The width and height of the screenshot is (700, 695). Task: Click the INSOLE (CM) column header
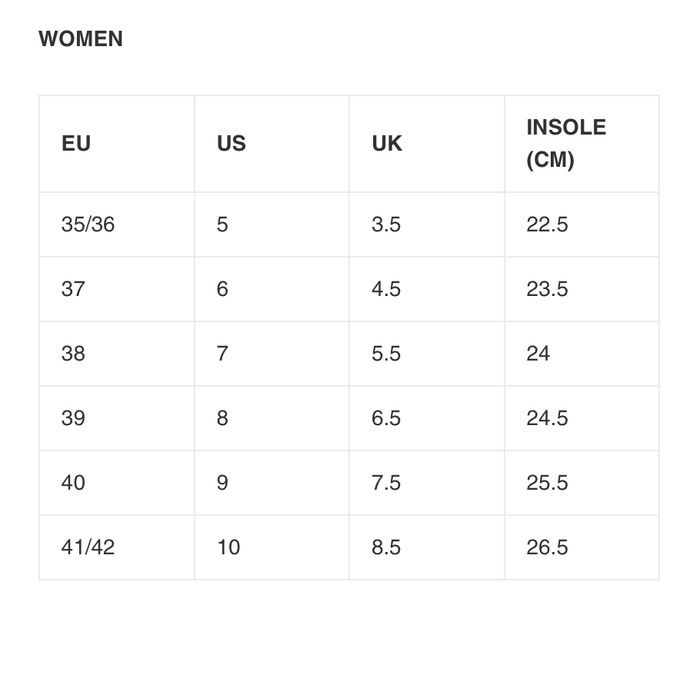pos(566,143)
